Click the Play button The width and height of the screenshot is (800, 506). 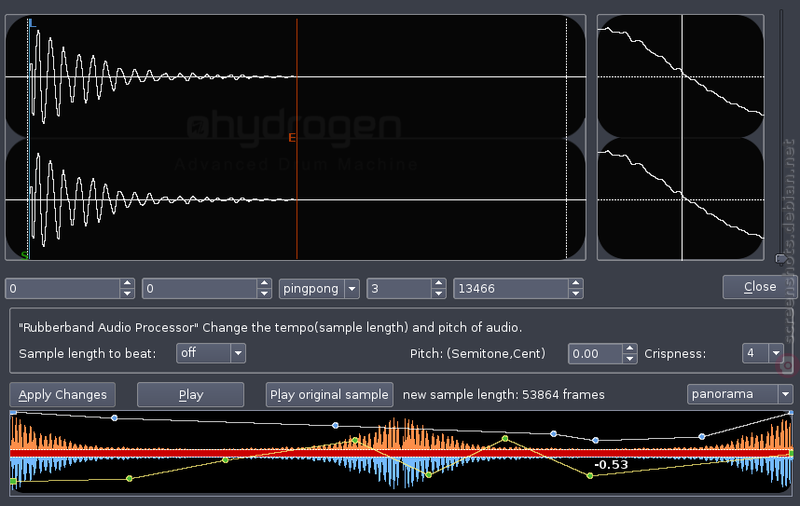coord(190,395)
